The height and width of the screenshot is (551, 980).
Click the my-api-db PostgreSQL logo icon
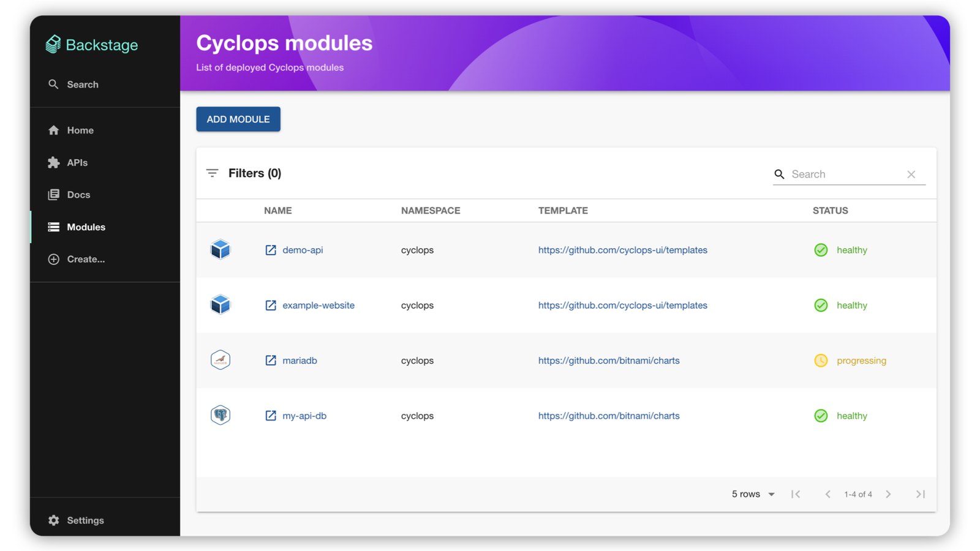point(221,415)
